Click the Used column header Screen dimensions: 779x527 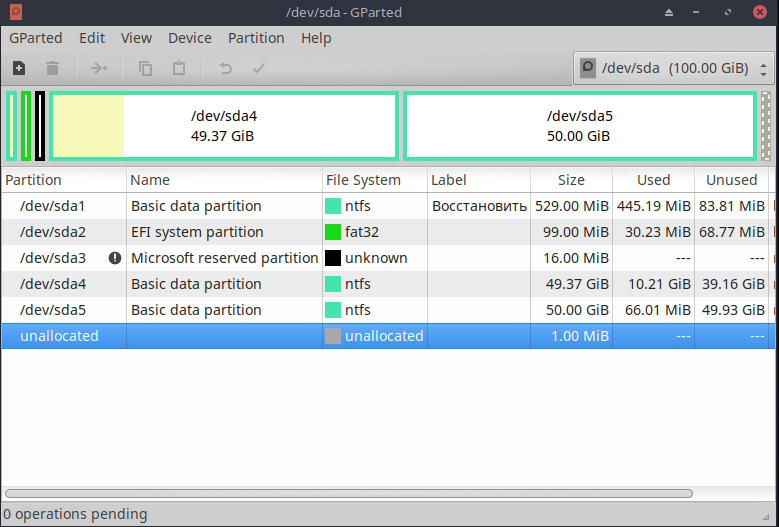tap(653, 180)
